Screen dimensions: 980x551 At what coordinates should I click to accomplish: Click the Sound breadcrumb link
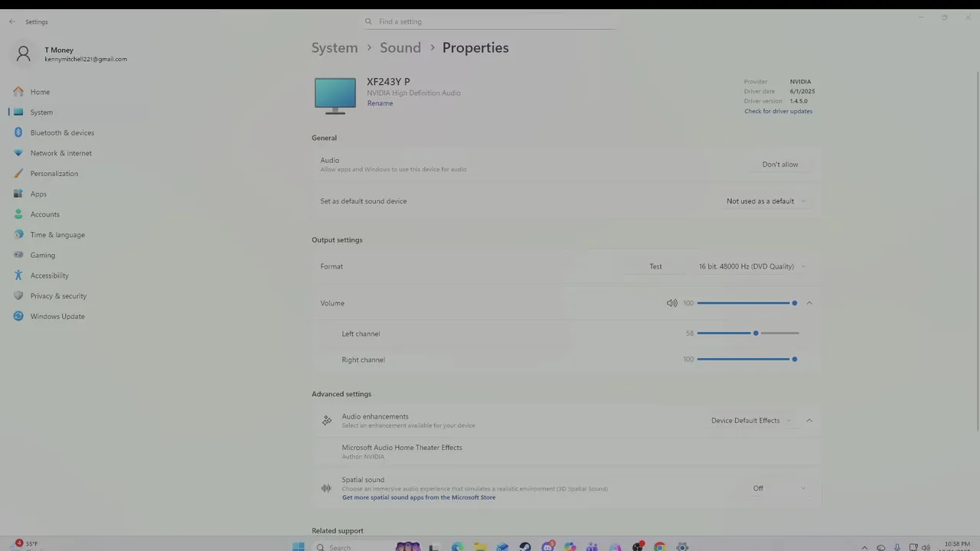coord(400,47)
